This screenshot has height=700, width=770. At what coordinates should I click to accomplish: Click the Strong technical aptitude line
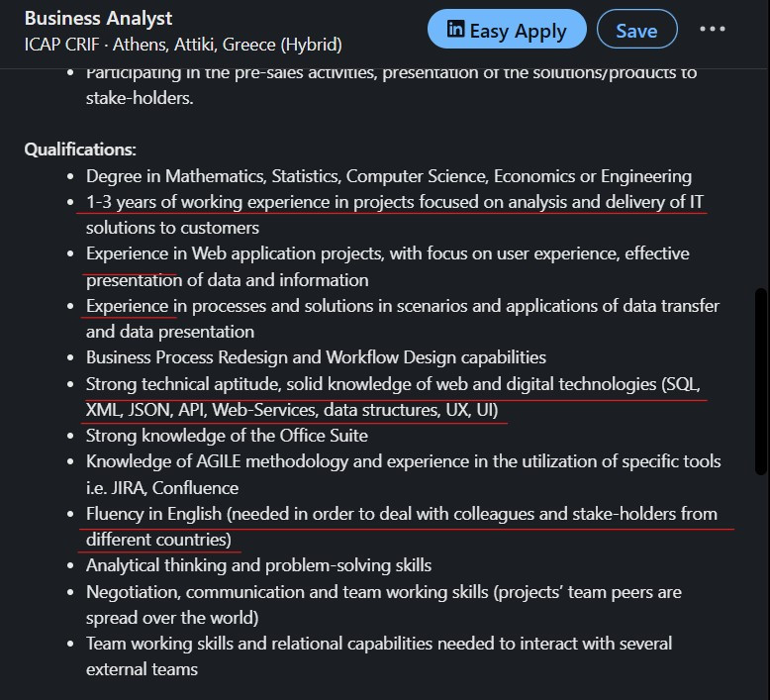tap(393, 384)
